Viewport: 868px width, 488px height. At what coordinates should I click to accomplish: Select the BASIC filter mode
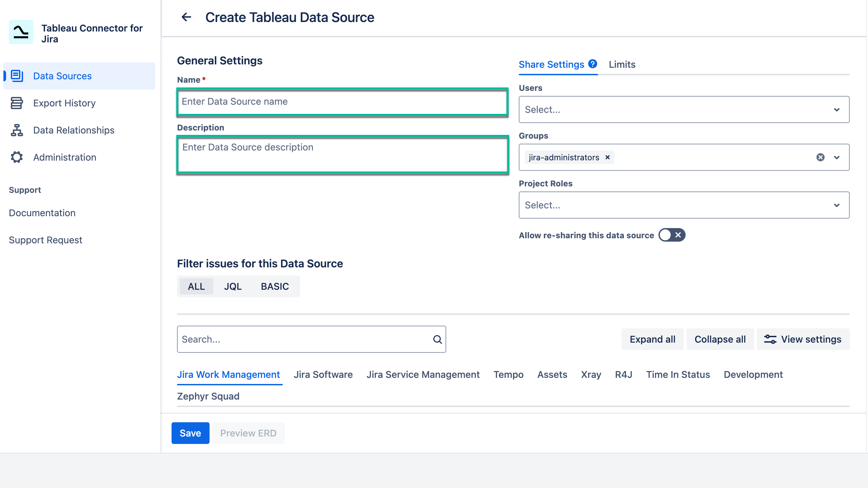275,286
